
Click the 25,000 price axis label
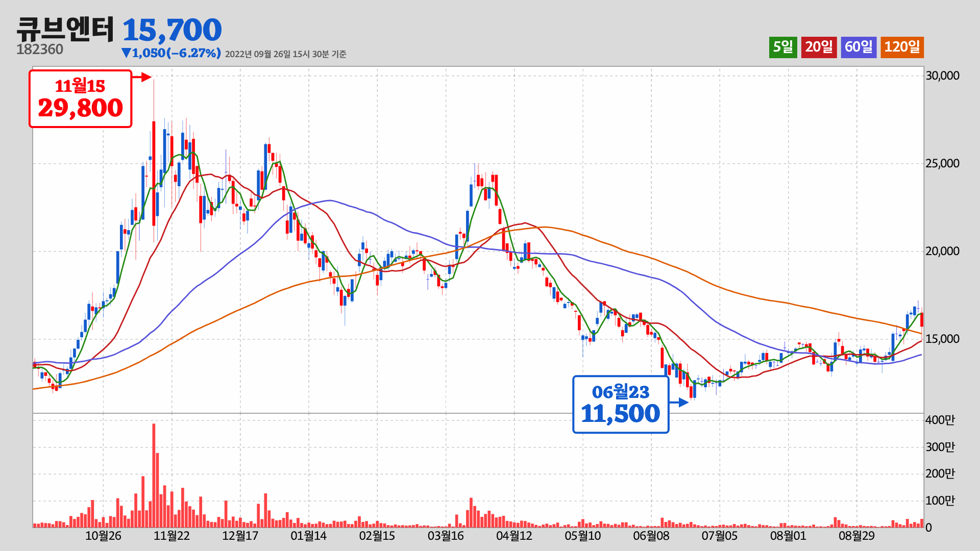click(x=942, y=164)
